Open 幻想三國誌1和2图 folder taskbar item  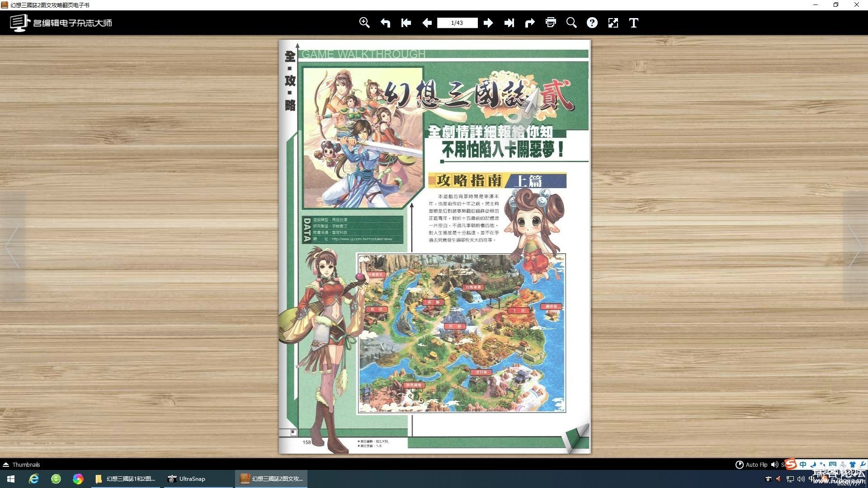126,479
